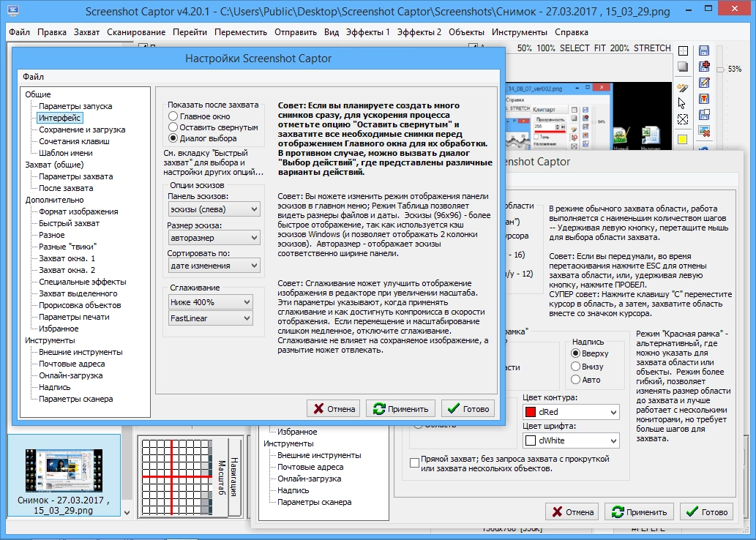Screen dimensions: 756x540
Task: Open the Объекты menu
Action: pyautogui.click(x=466, y=32)
